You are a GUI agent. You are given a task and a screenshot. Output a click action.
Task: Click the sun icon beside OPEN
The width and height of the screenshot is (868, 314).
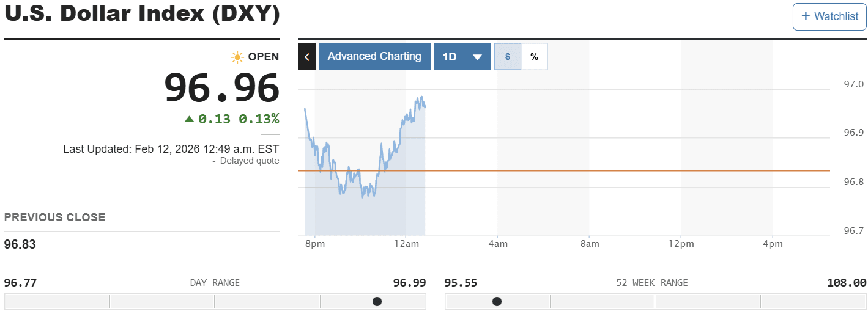pos(237,57)
